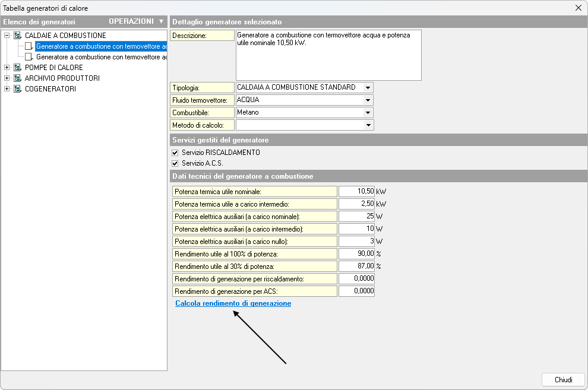Click the POMPE DI CALORE category icon

click(17, 68)
